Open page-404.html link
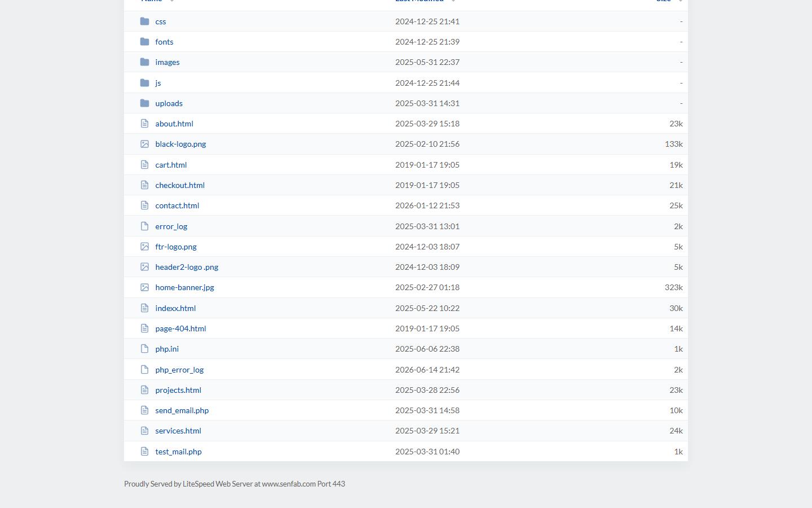 (x=180, y=329)
